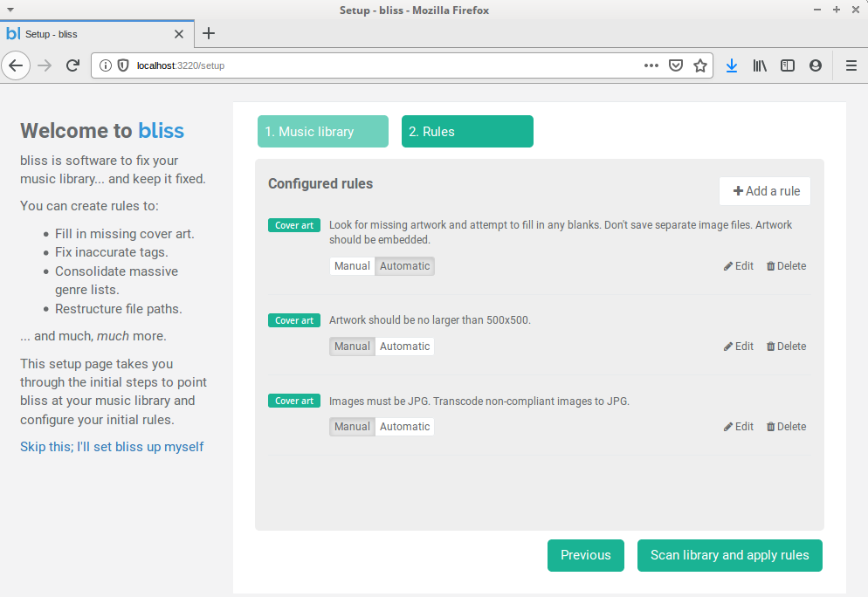The height and width of the screenshot is (597, 868).
Task: Toggle the sidebar view icon
Action: [x=787, y=65]
